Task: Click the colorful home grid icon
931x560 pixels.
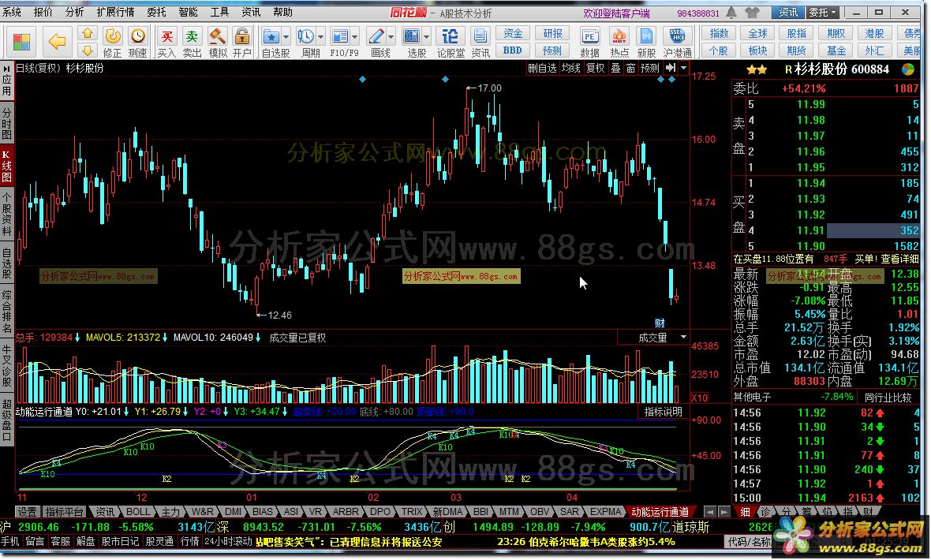Action: (21, 42)
